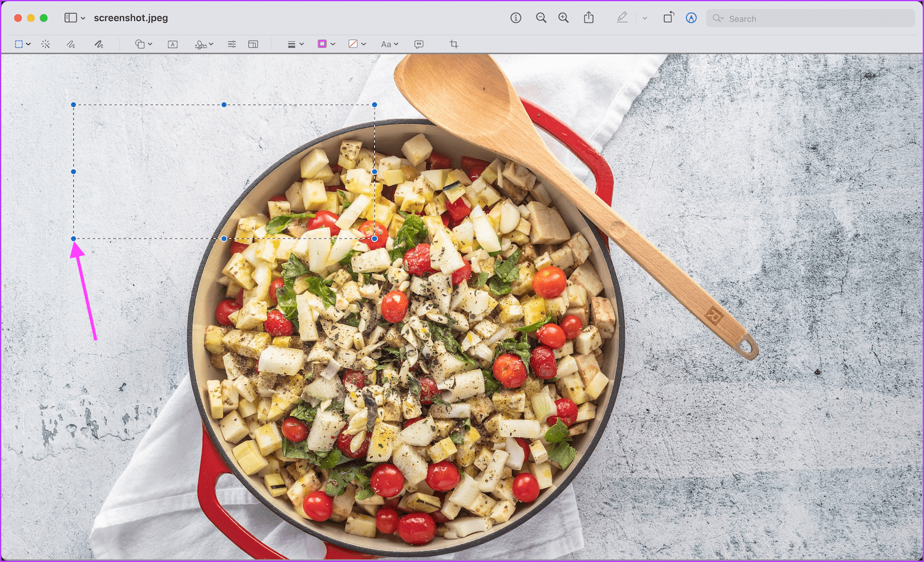The image size is (924, 562).
Task: Click the selection's bottom-middle handle
Action: click(224, 238)
